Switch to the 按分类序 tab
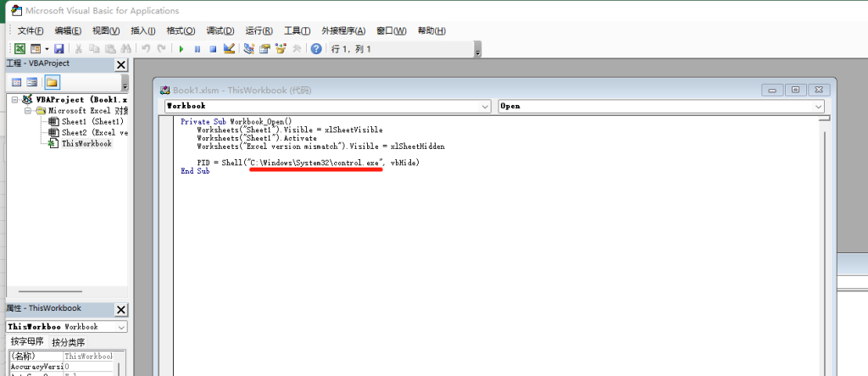Viewport: 868px width, 376px height. pyautogui.click(x=69, y=342)
